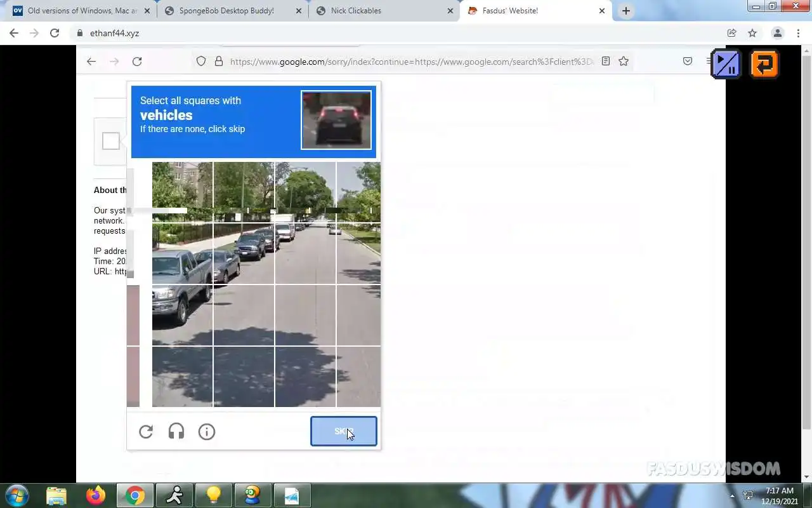Open the running man app on the taskbar
Screen dimensions: 812x508
point(174,495)
